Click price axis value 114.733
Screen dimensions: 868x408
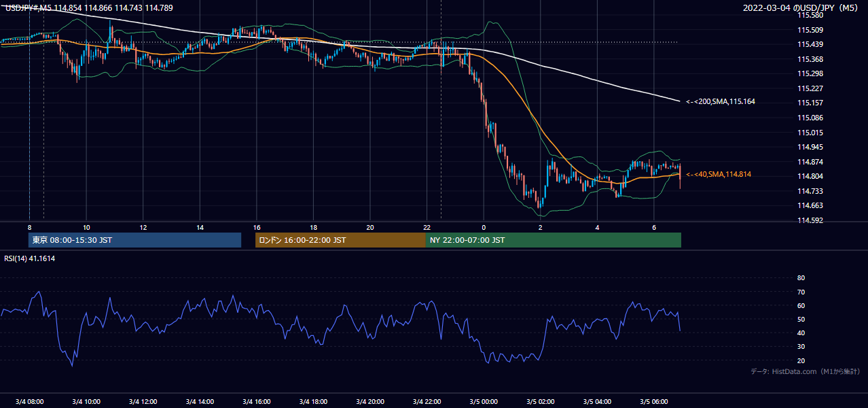click(x=810, y=191)
